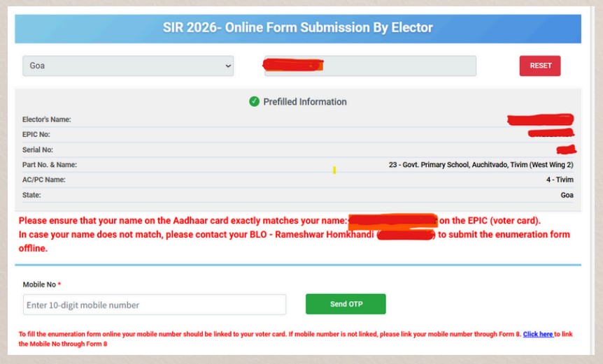Click the chevron arrow on state selector
The image size is (603, 364).
(228, 66)
